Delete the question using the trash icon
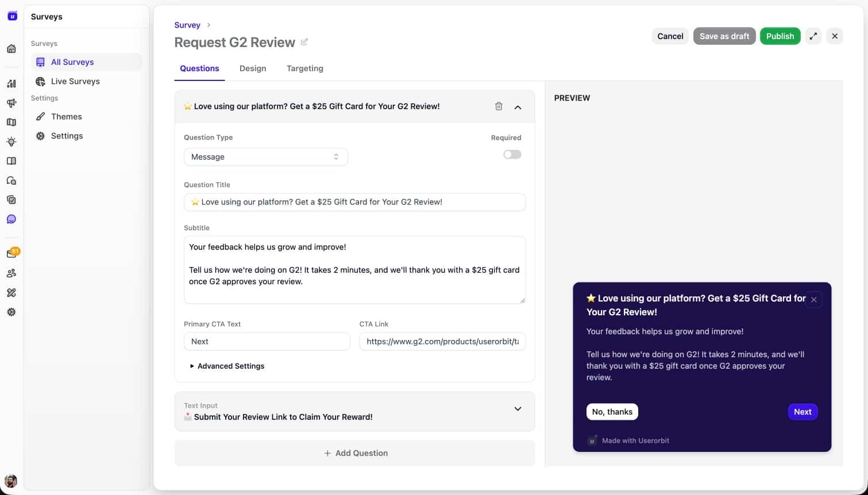The width and height of the screenshot is (868, 495). [x=499, y=106]
